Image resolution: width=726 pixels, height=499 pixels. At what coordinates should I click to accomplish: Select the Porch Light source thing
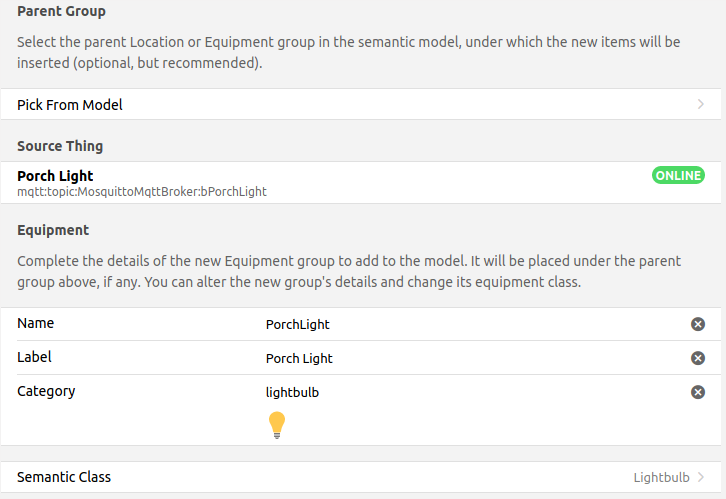(55, 176)
